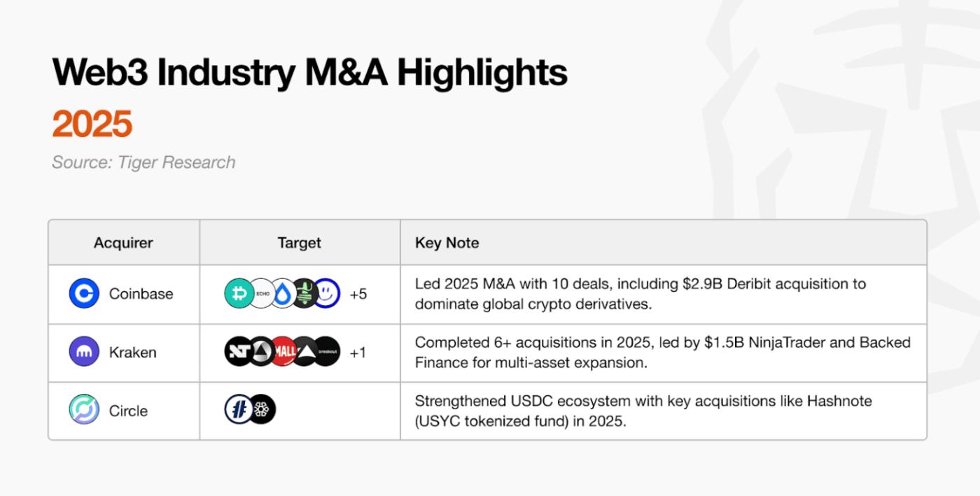The width and height of the screenshot is (980, 496).
Task: Expand the +1 more Kraken targets
Action: click(x=358, y=353)
